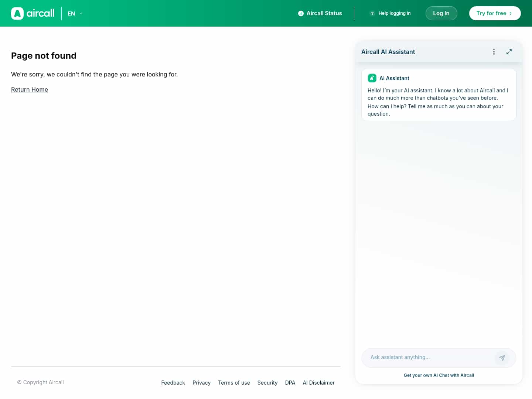Follow the Return Home link
532x399 pixels.
click(x=30, y=89)
